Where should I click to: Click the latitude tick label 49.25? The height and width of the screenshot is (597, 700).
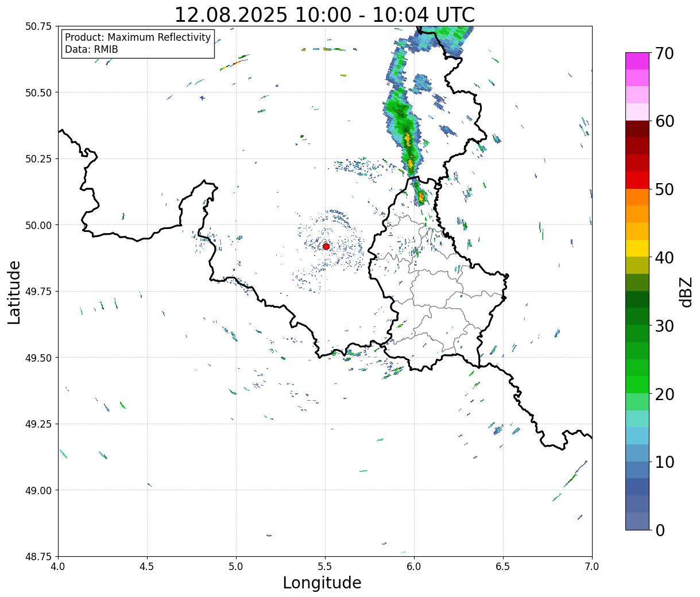pos(38,424)
